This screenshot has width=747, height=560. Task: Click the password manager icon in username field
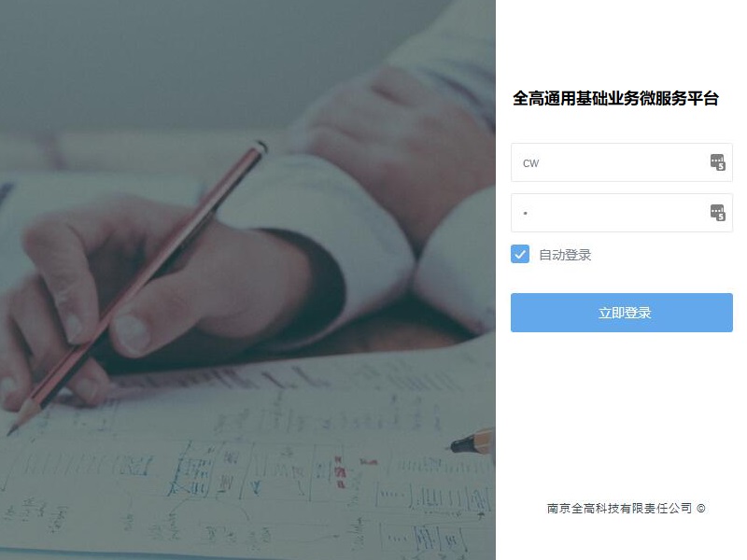(x=717, y=162)
